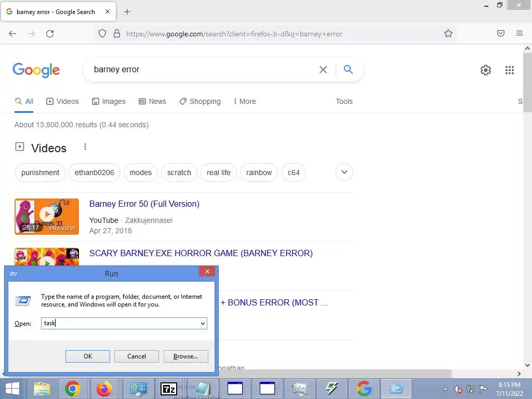Open a new tab with the plus button
This screenshot has width=532, height=399.
127,12
